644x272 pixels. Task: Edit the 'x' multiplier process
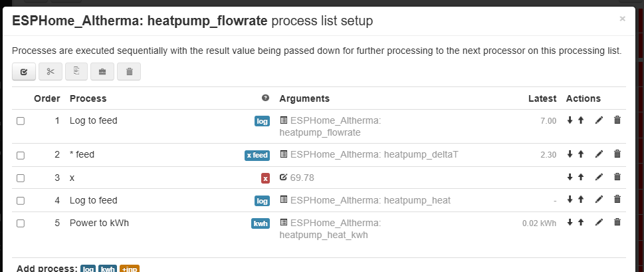point(599,178)
